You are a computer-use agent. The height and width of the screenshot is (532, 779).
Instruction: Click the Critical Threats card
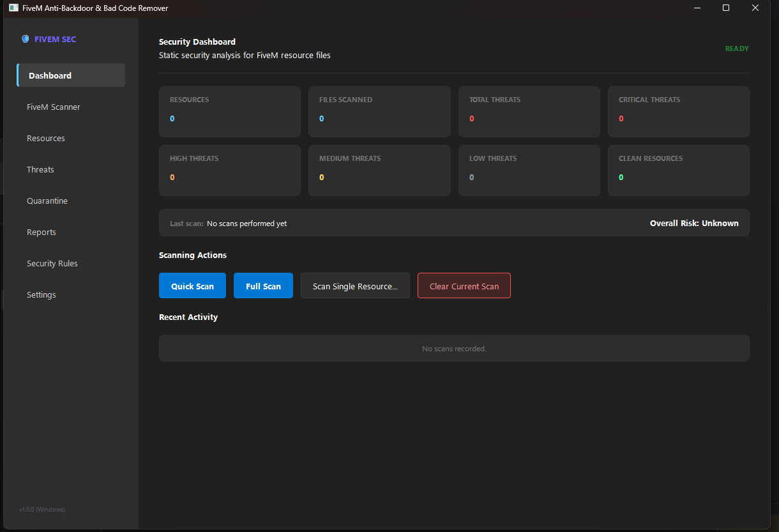pyautogui.click(x=679, y=112)
